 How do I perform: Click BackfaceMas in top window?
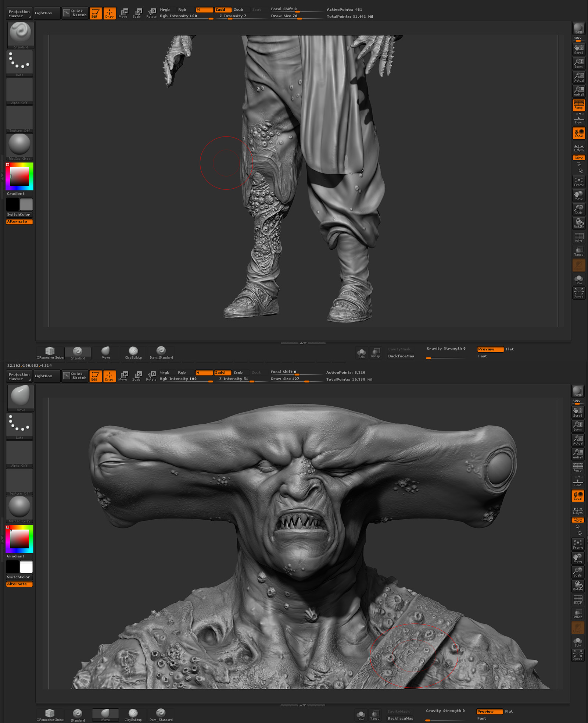pyautogui.click(x=401, y=356)
